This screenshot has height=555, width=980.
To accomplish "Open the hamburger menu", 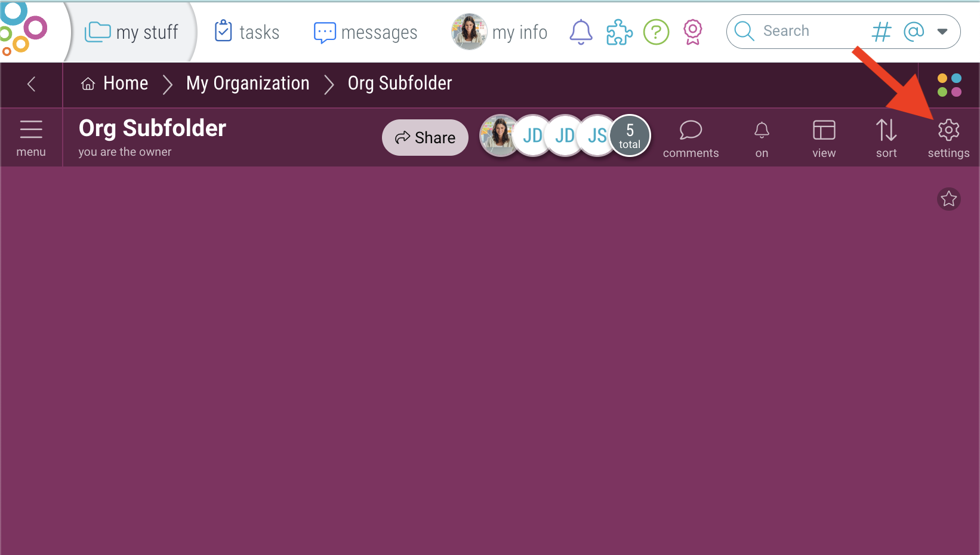I will [x=31, y=137].
